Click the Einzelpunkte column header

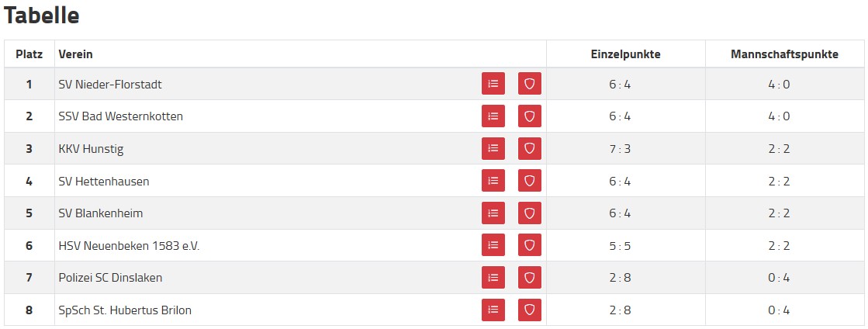tap(625, 54)
